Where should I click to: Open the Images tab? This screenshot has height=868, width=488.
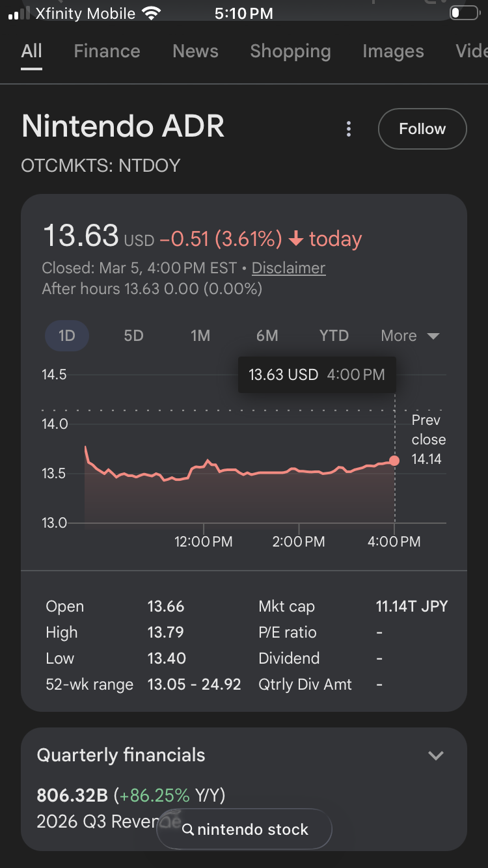point(393,51)
